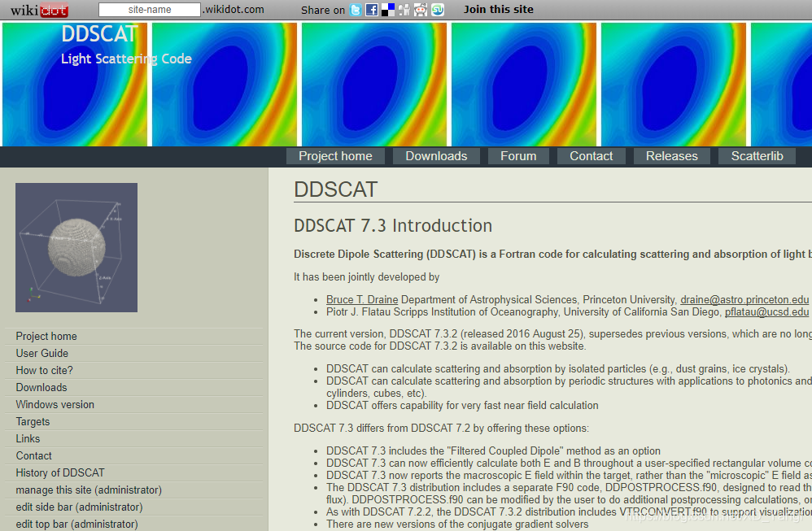
Task: Open Contact in sidebar
Action: click(33, 456)
